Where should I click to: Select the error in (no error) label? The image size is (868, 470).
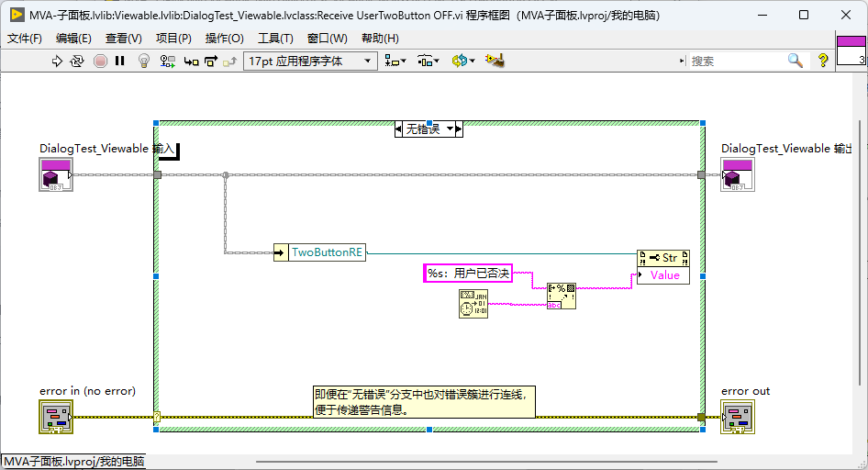pos(87,391)
